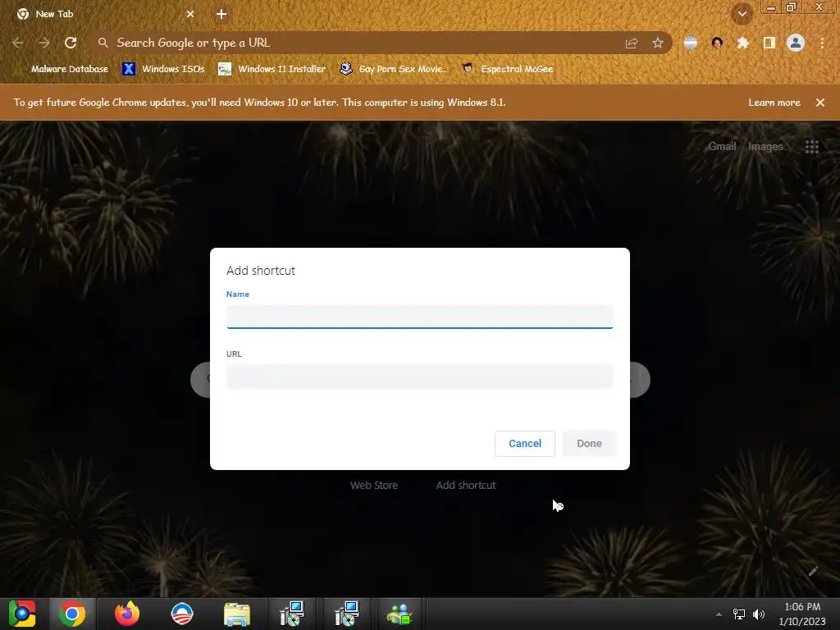Open a new tab with the plus button
The width and height of the screenshot is (840, 630).
(221, 14)
